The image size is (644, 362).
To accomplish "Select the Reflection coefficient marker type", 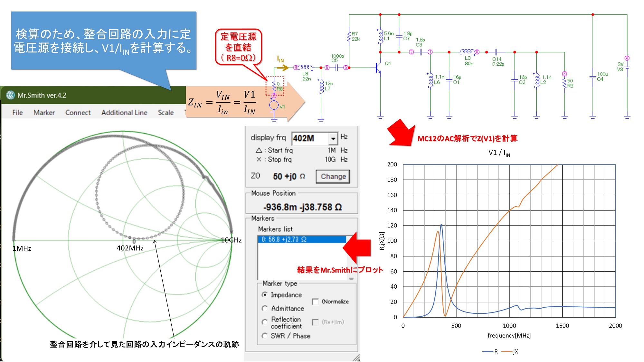I will click(x=265, y=322).
